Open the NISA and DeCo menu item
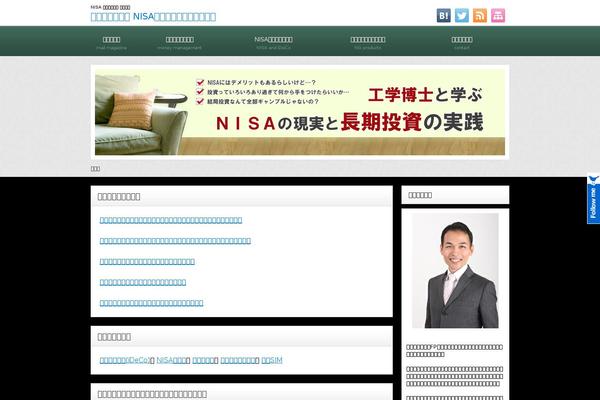 273,42
